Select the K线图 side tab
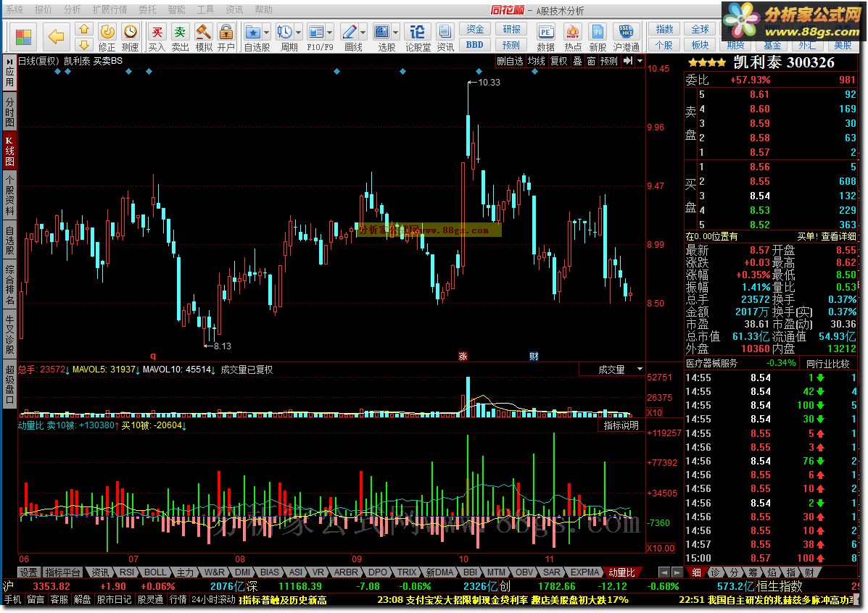The image size is (868, 613). [x=9, y=151]
